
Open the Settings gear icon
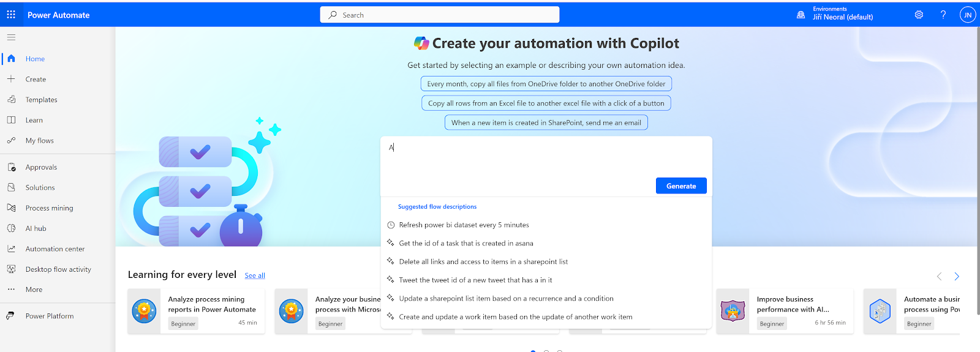click(x=919, y=15)
